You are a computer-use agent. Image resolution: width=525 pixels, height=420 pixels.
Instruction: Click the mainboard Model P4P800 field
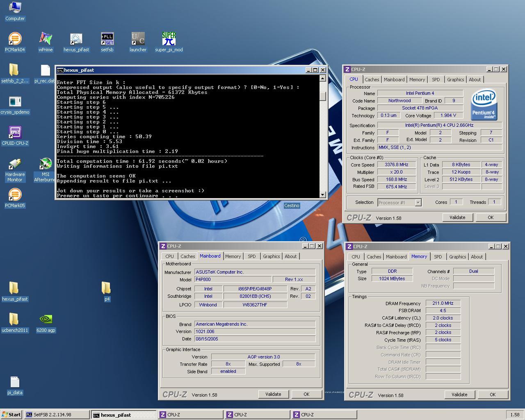tap(233, 279)
